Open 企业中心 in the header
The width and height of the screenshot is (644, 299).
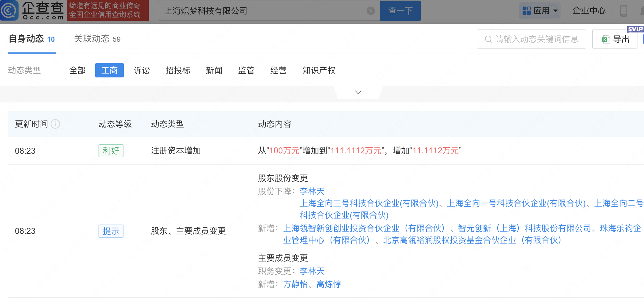589,11
